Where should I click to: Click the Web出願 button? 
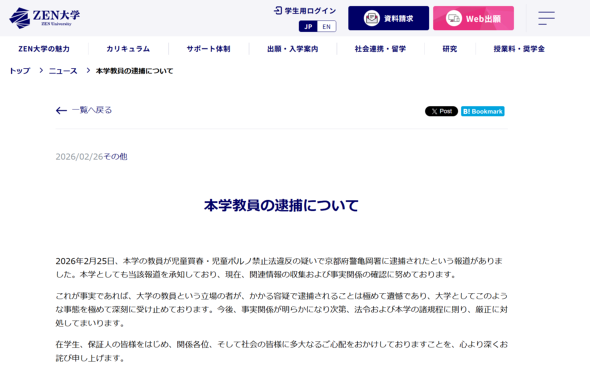[473, 18]
